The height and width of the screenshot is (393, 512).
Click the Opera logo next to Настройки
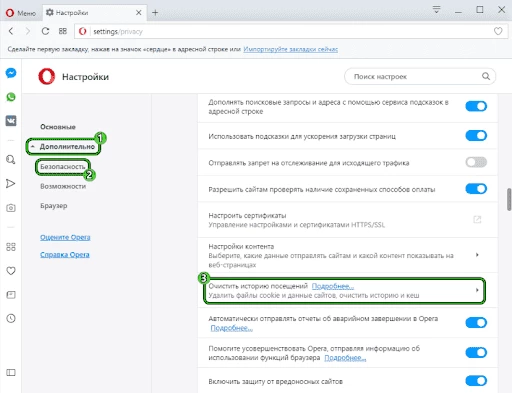46,76
